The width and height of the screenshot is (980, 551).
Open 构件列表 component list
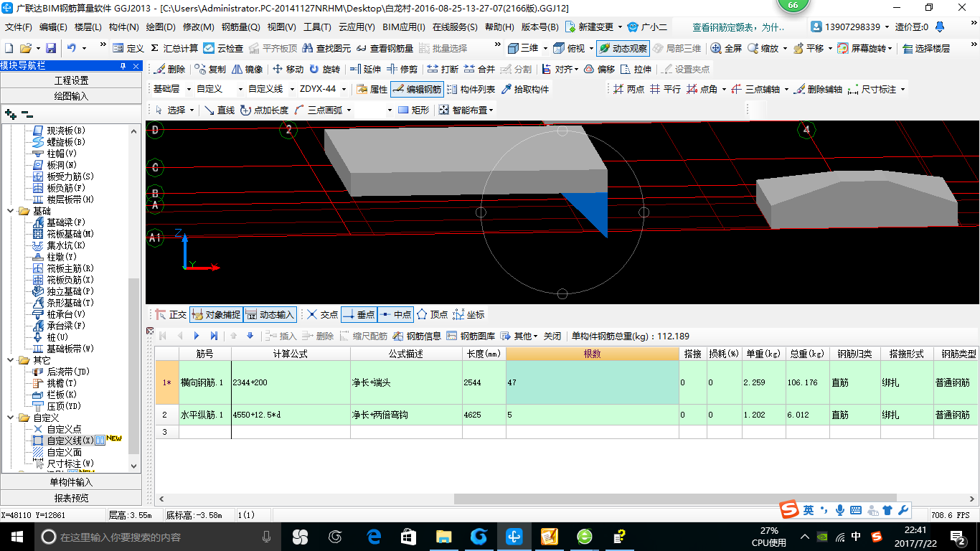pos(471,90)
